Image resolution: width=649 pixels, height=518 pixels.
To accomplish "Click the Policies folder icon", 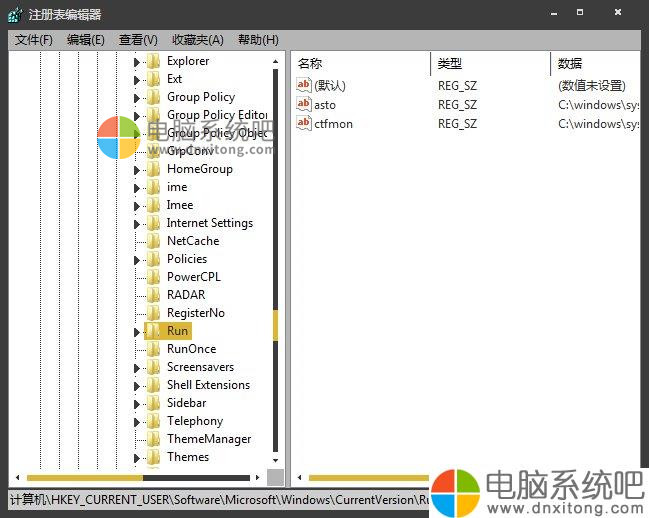I will (154, 259).
